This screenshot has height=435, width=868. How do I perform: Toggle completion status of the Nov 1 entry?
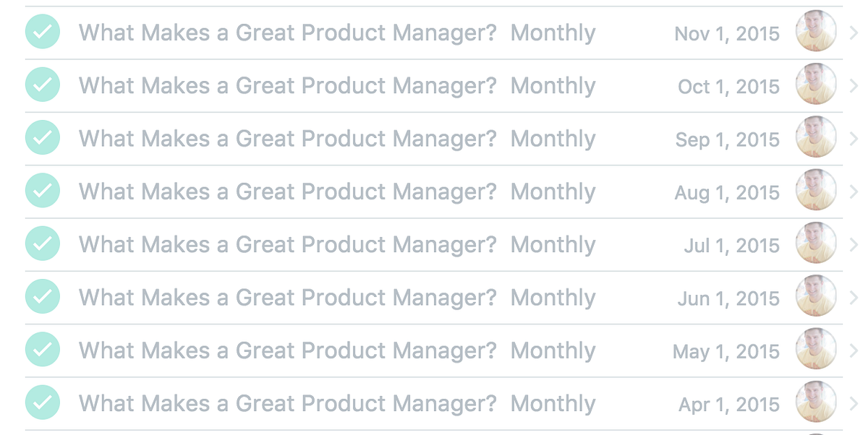pyautogui.click(x=42, y=33)
